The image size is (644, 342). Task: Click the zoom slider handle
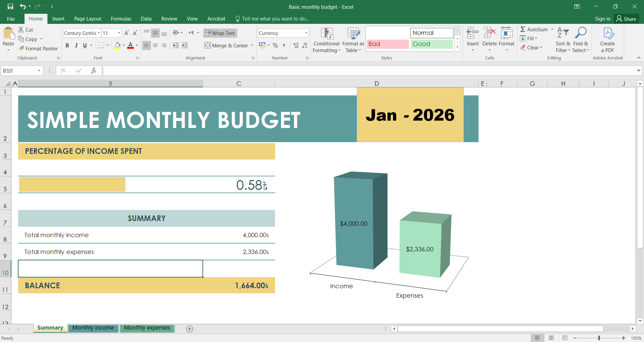[599, 338]
